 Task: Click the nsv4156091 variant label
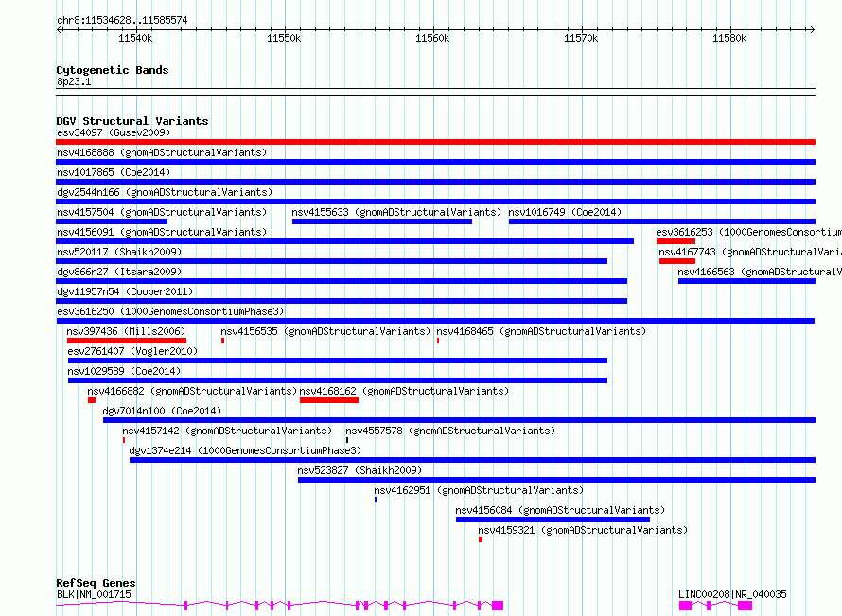pos(162,232)
